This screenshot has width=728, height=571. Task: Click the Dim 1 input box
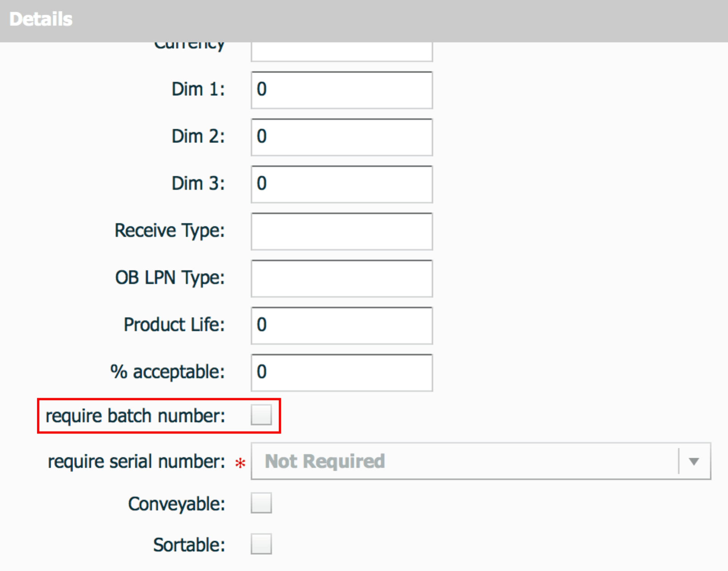pos(341,90)
